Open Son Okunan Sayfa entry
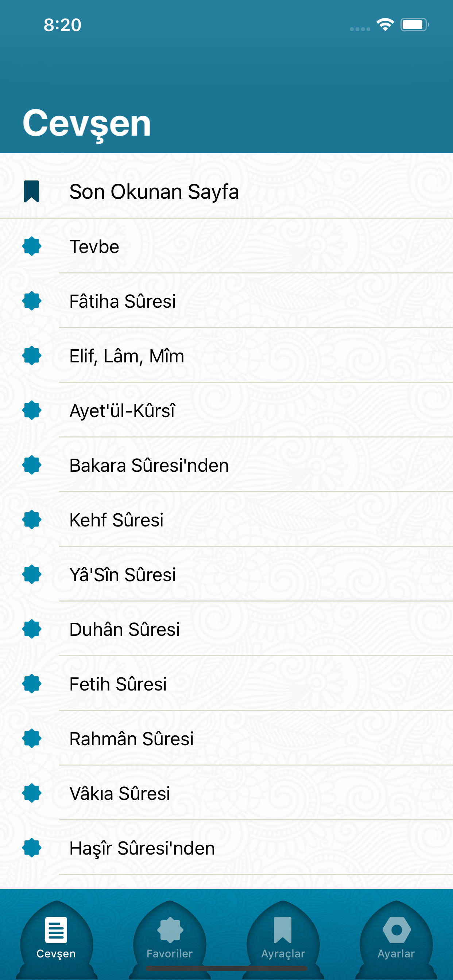The width and height of the screenshot is (453, 980). pos(226,191)
